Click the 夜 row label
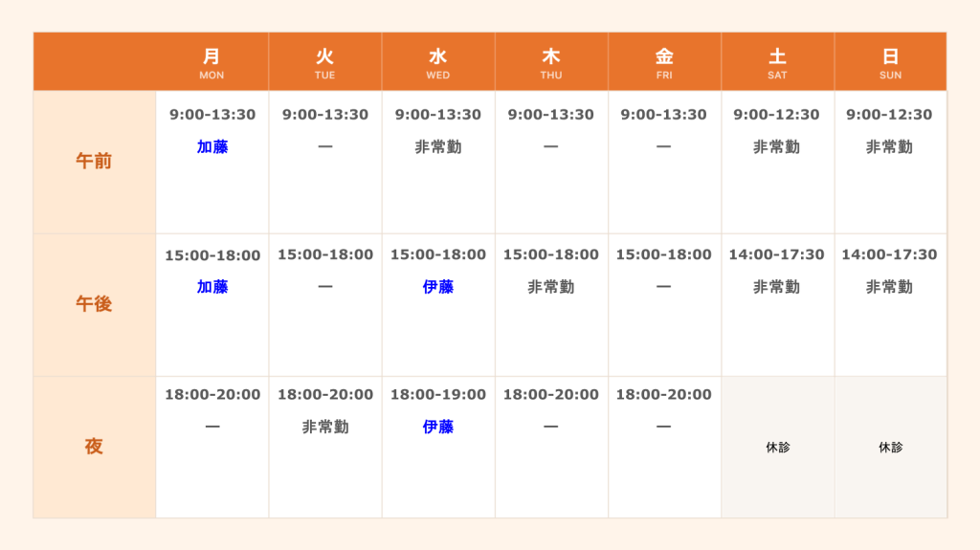This screenshot has width=980, height=550. 95,447
